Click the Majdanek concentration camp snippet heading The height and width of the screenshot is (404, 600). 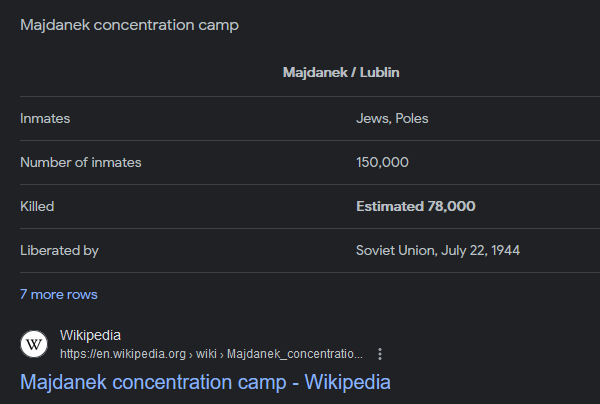click(130, 25)
